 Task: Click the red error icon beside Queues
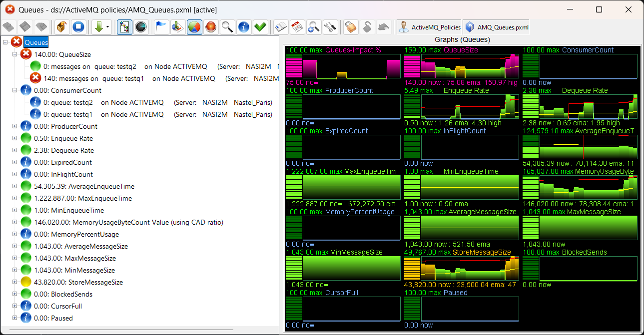[x=16, y=42]
